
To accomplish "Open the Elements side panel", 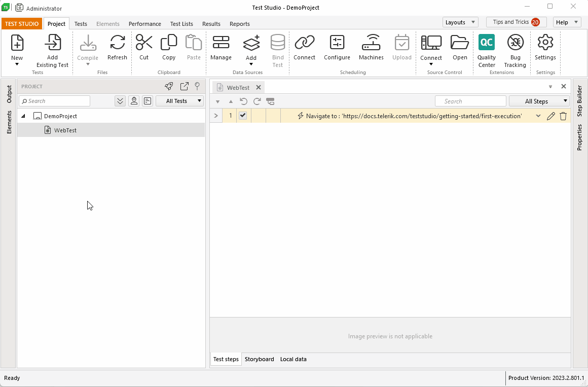I will 9,122.
